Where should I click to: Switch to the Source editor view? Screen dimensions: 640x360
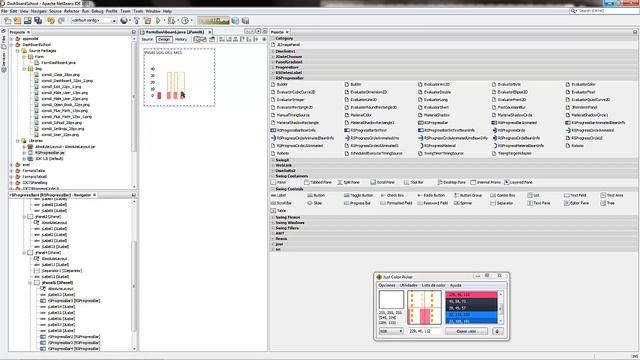point(147,39)
